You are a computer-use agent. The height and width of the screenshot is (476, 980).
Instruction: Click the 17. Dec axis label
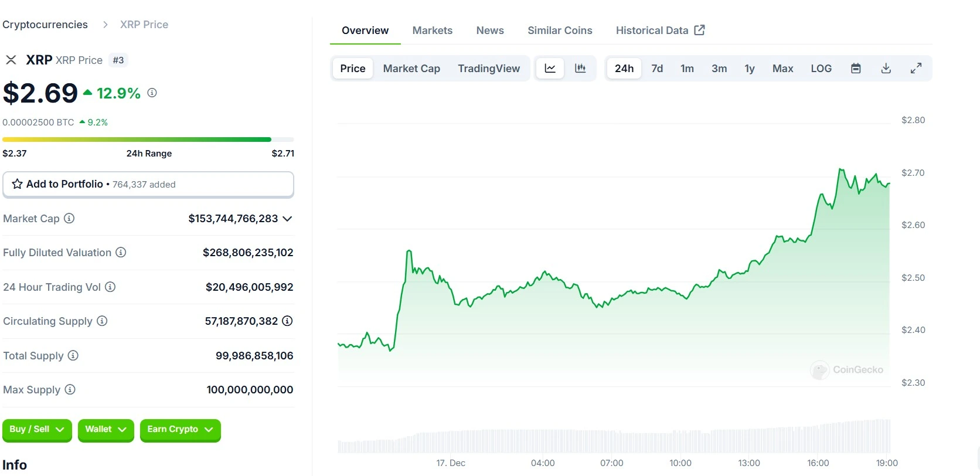tap(451, 463)
